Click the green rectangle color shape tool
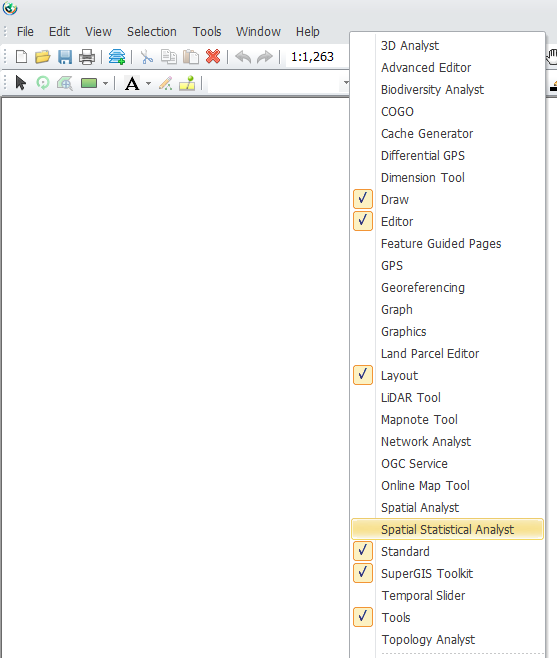The image size is (557, 658). click(89, 83)
